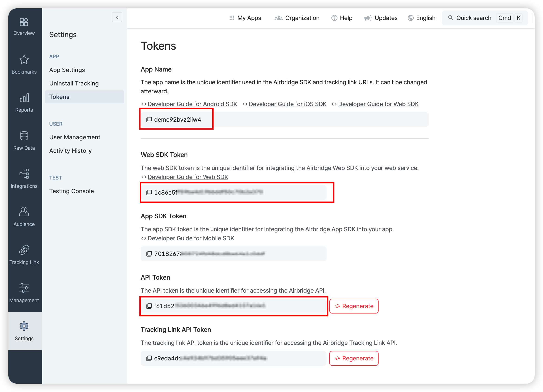This screenshot has width=543, height=392.
Task: Open Developer Guide for Android SDK
Action: pyautogui.click(x=192, y=104)
